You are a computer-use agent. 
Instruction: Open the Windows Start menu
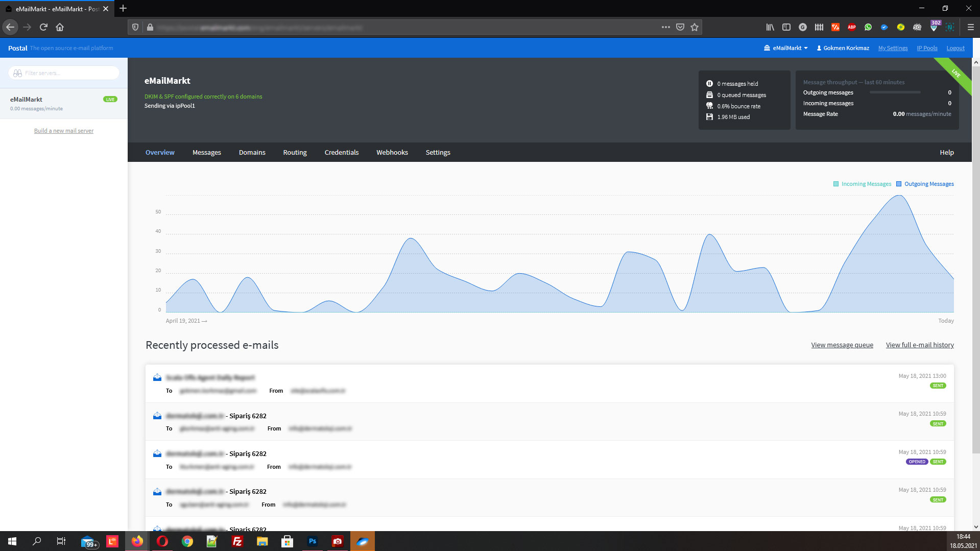[12, 541]
